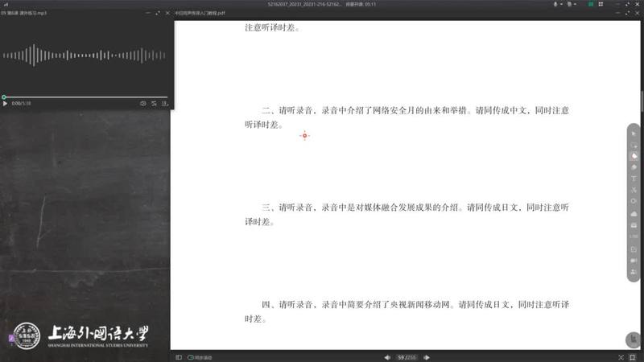644x362 pixels.
Task: Toggle the sidebar panel at bottom left
Action: pyautogui.click(x=179, y=357)
